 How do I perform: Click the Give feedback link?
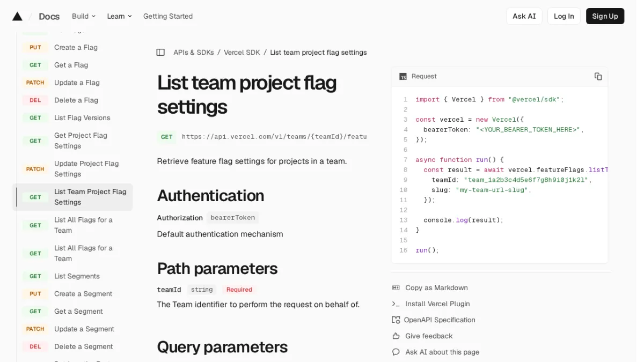pos(429,336)
